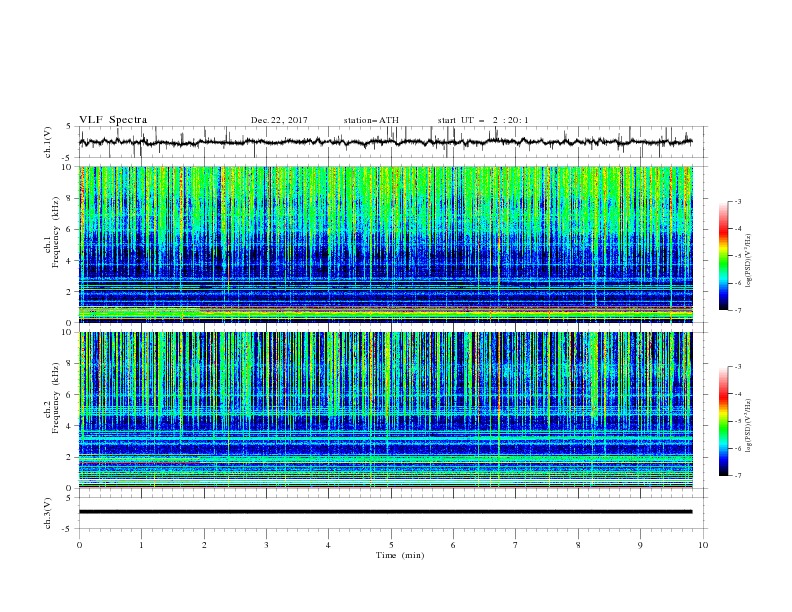
Task: Click the "ch.1(V)" axis label
Action: click(x=48, y=142)
